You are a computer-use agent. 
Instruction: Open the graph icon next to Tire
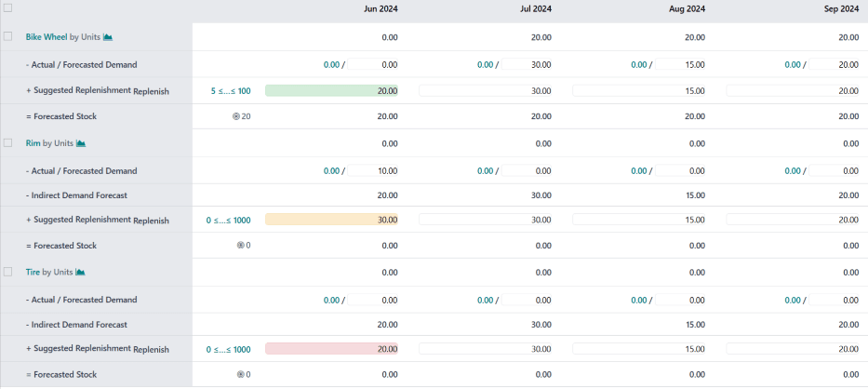(81, 273)
